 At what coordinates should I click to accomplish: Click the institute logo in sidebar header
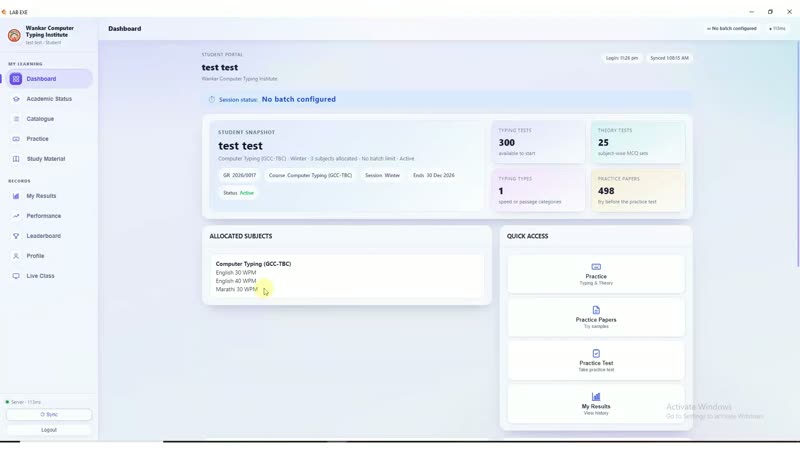14,35
